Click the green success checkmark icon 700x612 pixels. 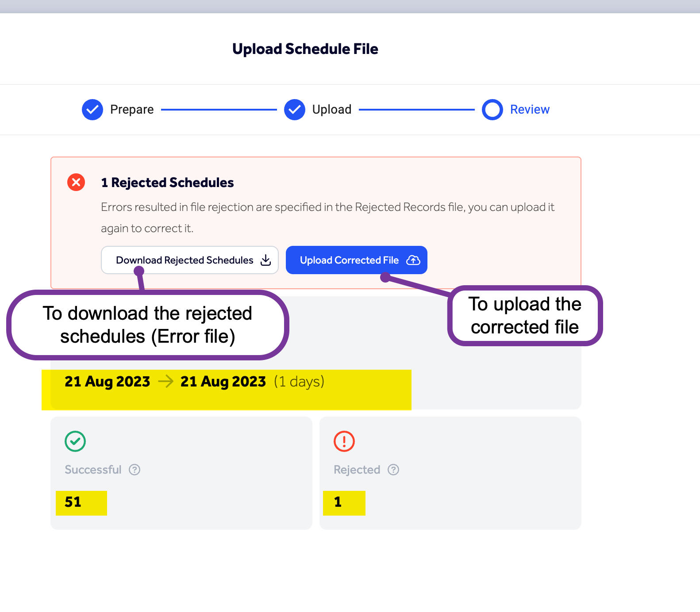click(75, 441)
